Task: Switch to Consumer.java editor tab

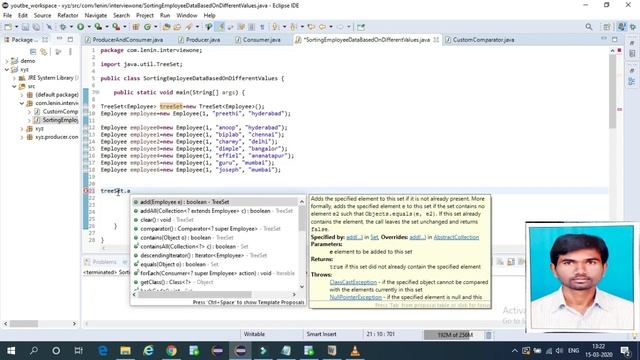Action: [258, 40]
